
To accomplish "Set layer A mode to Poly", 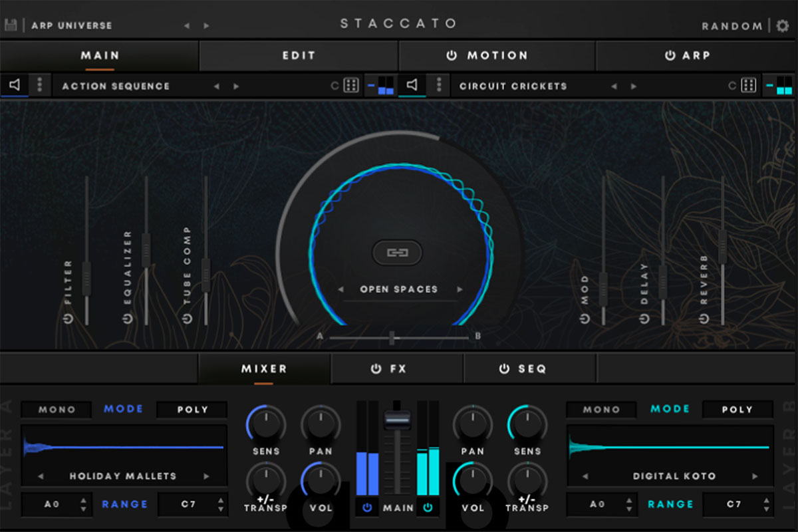I will (192, 410).
